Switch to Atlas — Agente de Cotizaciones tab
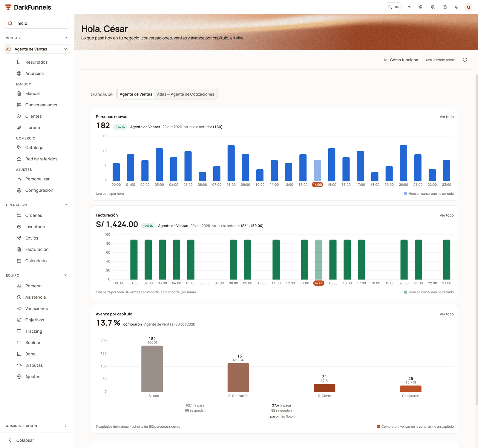This screenshot has width=478, height=448. pyautogui.click(x=186, y=94)
